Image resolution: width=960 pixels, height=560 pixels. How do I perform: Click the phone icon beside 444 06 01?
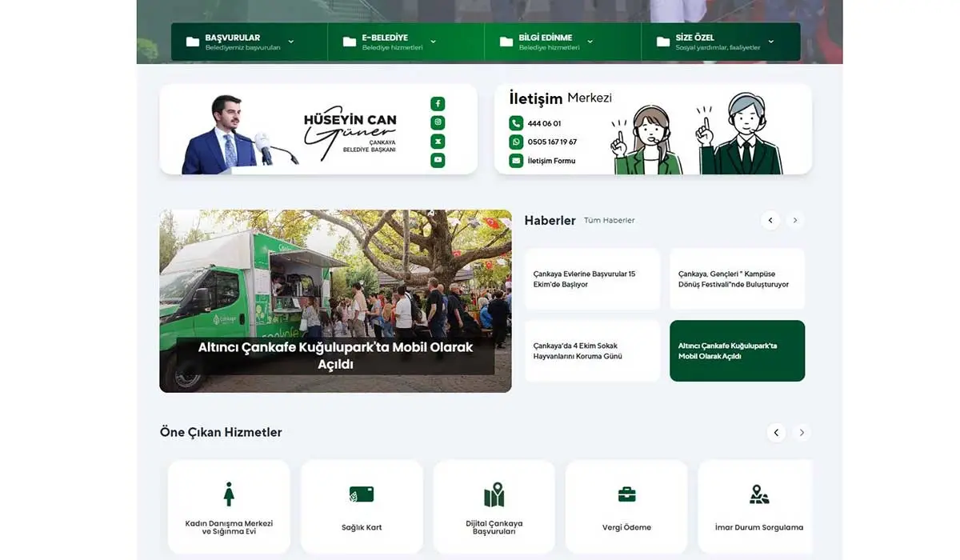click(516, 123)
